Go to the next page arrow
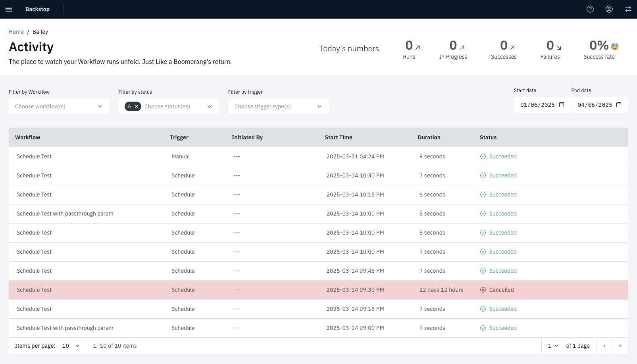The height and width of the screenshot is (364, 637). (x=620, y=346)
